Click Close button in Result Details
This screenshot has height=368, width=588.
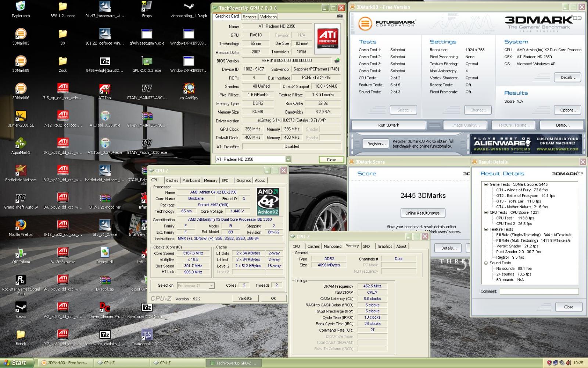click(x=569, y=307)
